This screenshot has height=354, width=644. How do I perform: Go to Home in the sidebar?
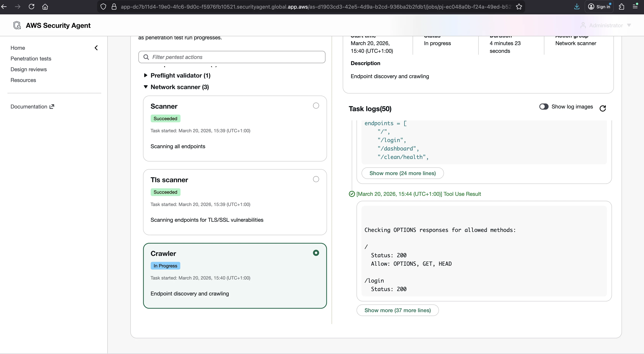pyautogui.click(x=18, y=48)
